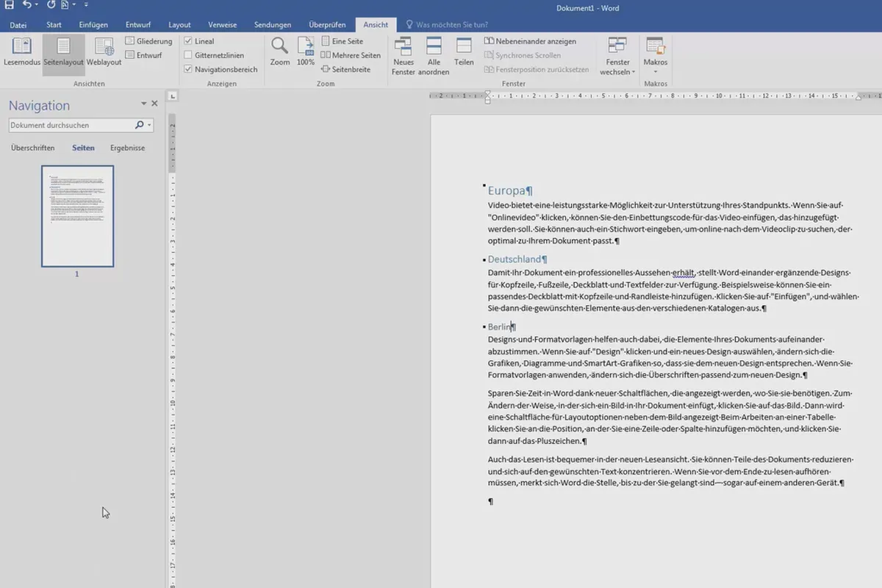Switch to Gliederung outline view
Viewport: 882px width, 588px height.
point(148,41)
